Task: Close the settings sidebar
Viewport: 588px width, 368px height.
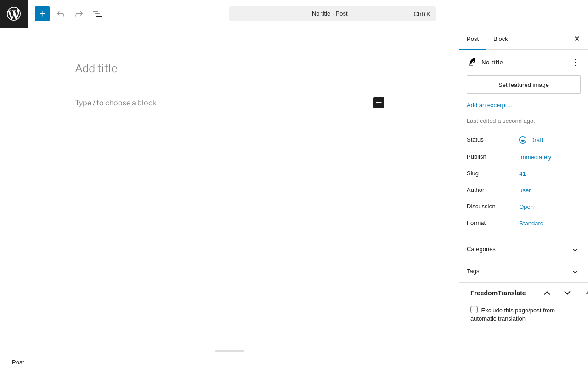Action: pos(577,39)
